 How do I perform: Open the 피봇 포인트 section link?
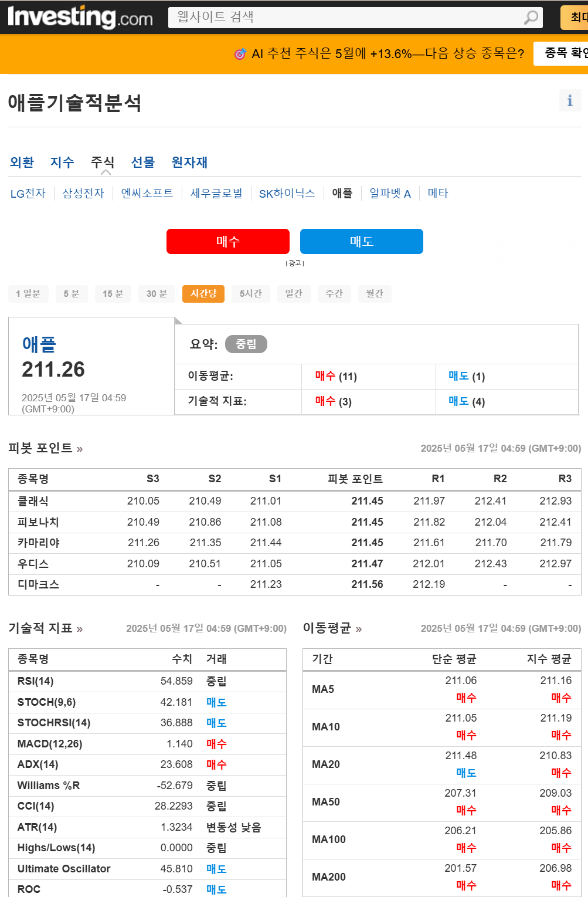click(46, 448)
